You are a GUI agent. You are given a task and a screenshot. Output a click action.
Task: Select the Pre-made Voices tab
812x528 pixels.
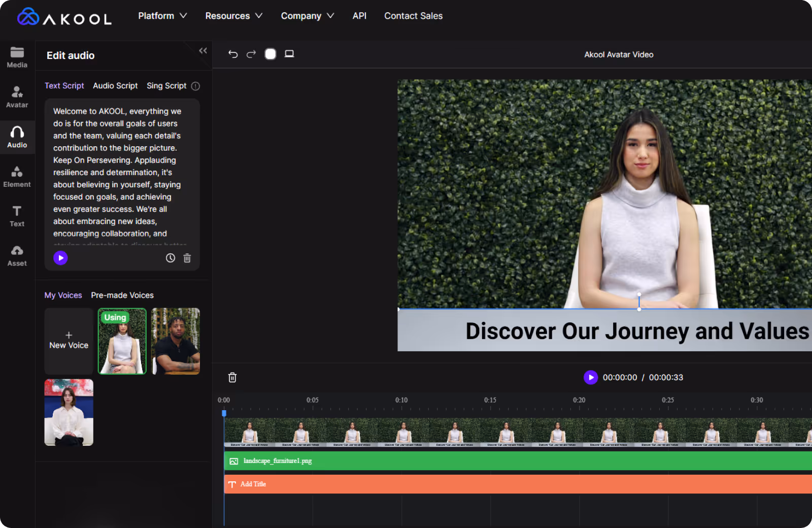click(122, 295)
